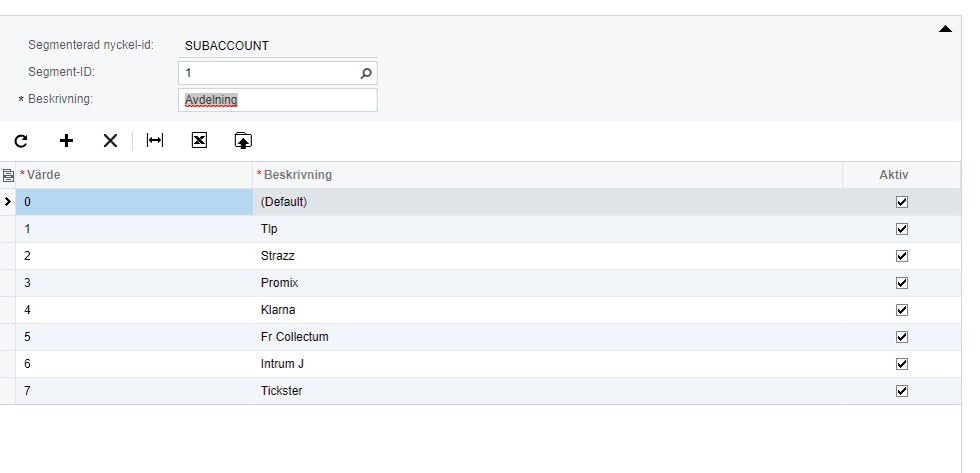Export grid to Excel icon
The width and height of the screenshot is (980, 473).
(199, 140)
